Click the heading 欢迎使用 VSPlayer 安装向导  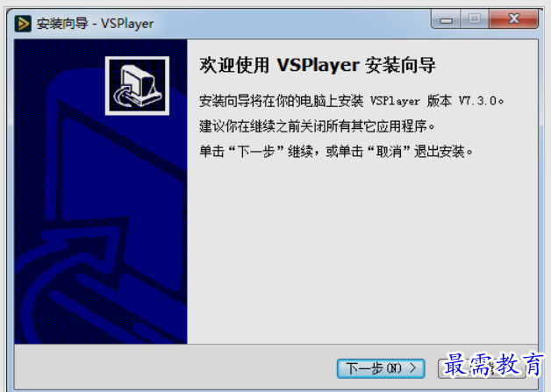318,65
